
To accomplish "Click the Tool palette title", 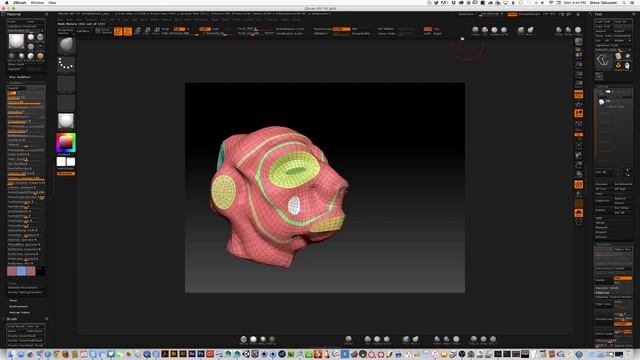I will [598, 14].
